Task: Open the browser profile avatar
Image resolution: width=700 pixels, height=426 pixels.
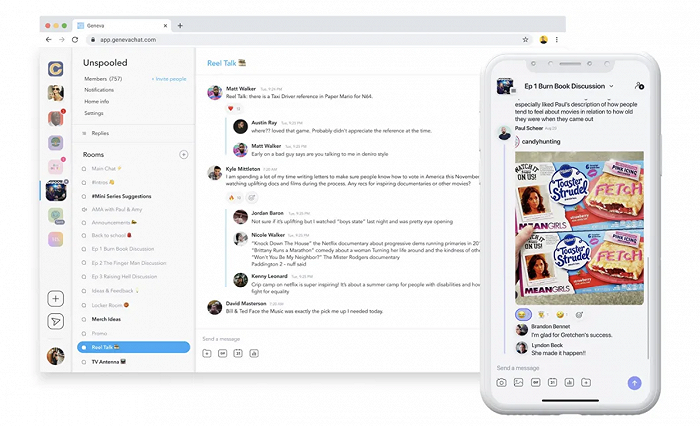Action: pos(543,40)
